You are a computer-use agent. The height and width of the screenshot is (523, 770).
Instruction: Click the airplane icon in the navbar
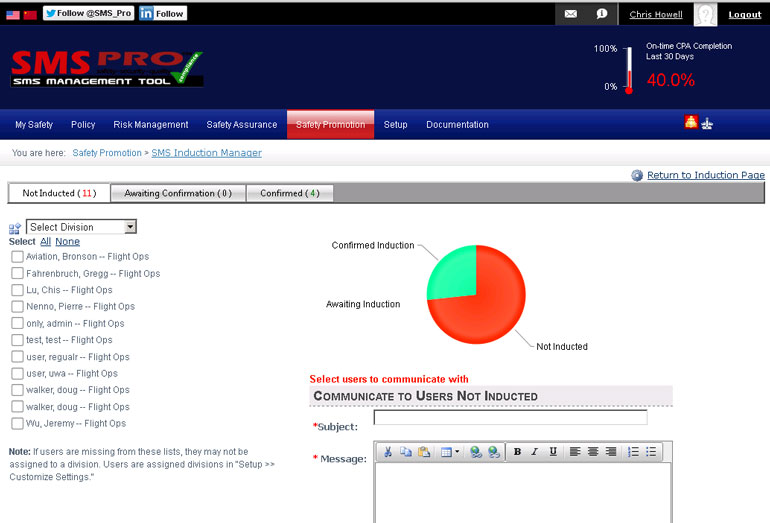pyautogui.click(x=707, y=123)
